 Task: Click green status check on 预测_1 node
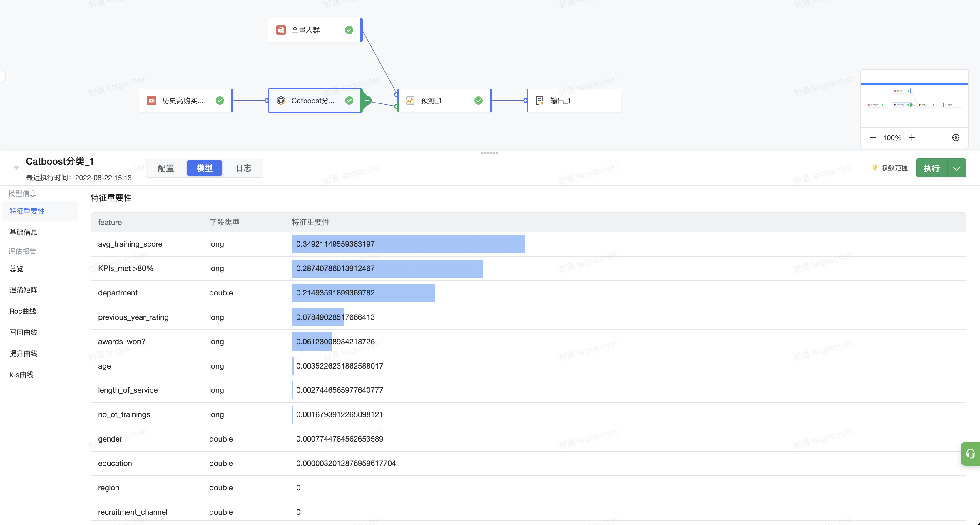pyautogui.click(x=478, y=101)
